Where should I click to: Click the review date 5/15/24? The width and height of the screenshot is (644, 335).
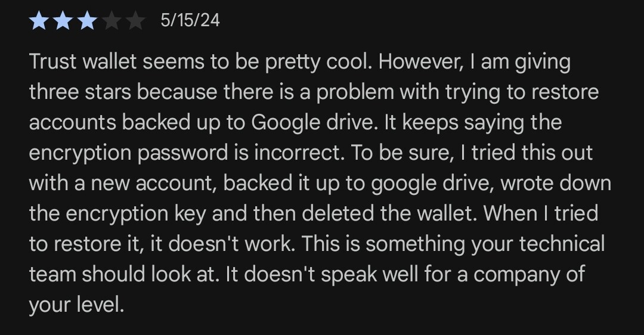pos(190,20)
